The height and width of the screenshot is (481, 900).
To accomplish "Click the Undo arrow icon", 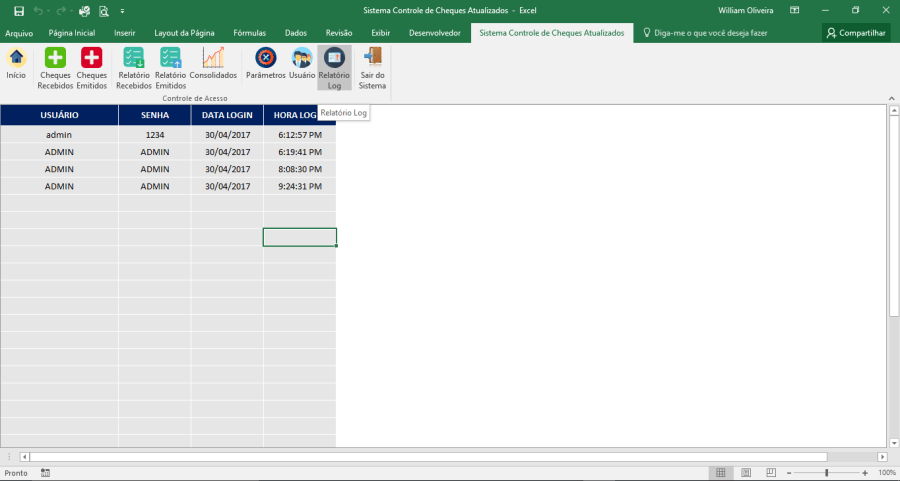I will click(x=38, y=11).
